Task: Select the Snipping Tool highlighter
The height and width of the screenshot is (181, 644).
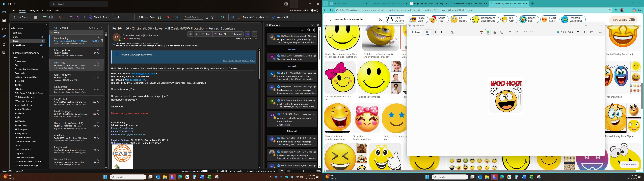Action: coord(488,32)
